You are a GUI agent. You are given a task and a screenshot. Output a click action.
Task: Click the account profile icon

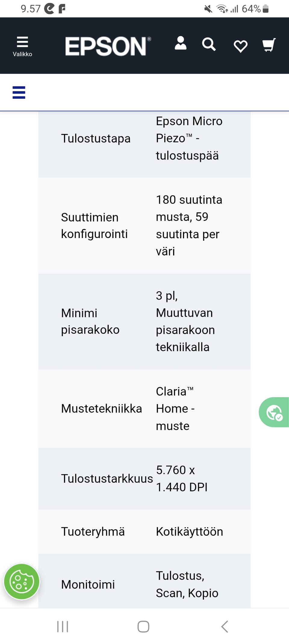click(181, 45)
